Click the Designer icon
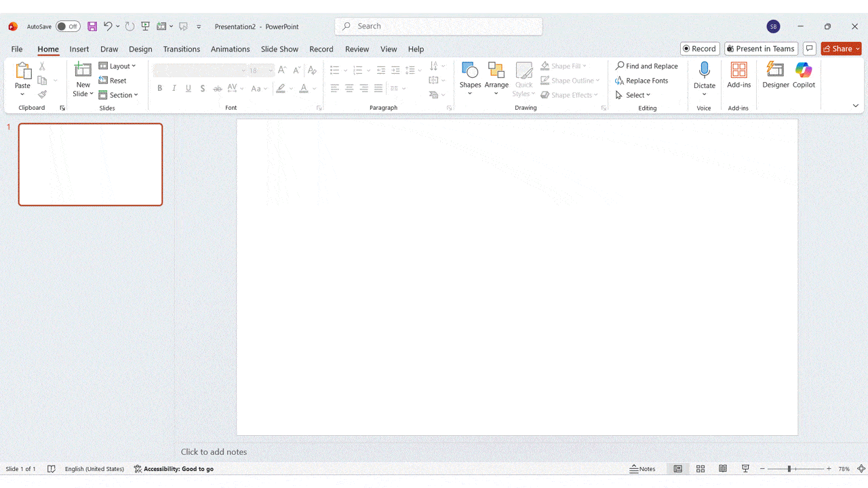This screenshot has height=488, width=868. [775, 76]
